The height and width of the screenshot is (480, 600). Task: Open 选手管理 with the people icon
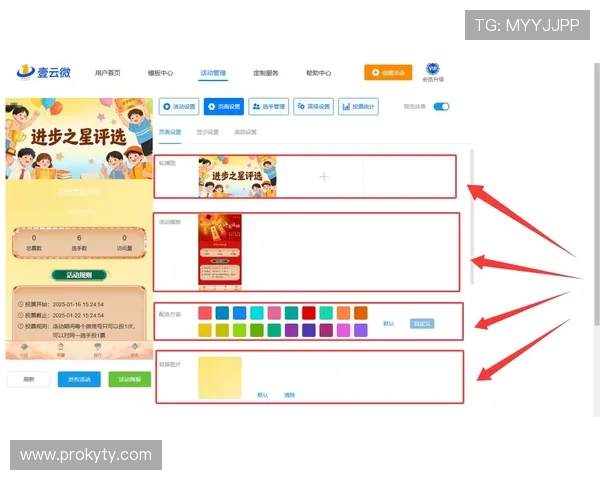click(269, 106)
